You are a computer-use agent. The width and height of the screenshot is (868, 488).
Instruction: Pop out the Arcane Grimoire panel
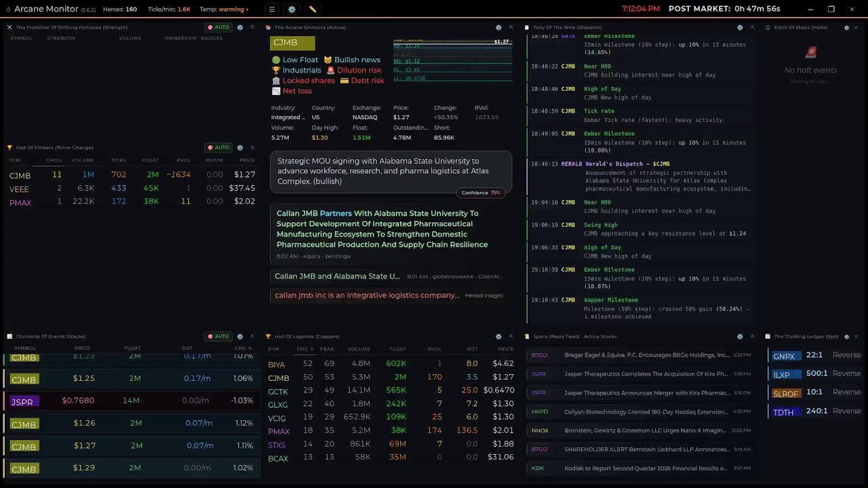(511, 27)
